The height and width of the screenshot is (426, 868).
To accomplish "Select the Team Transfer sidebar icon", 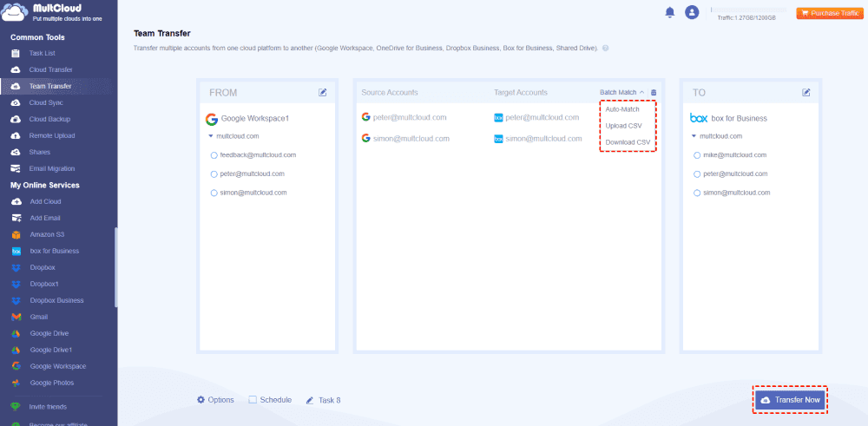I will point(16,86).
